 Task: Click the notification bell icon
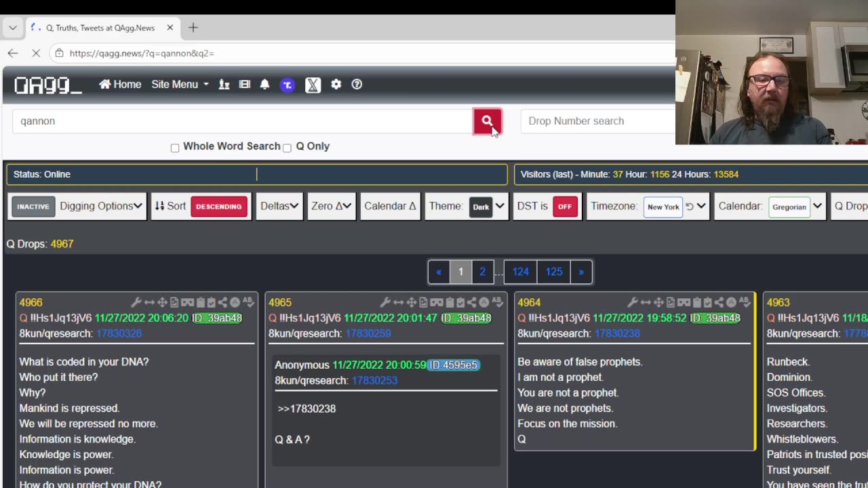265,85
